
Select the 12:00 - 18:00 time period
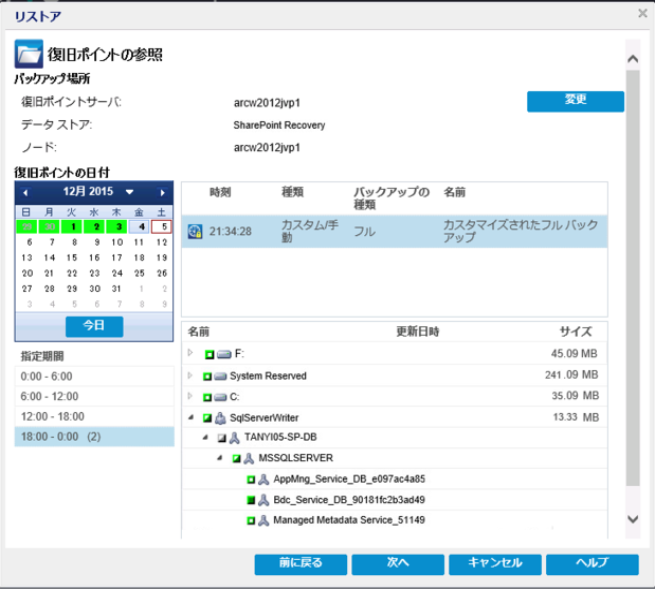(x=94, y=416)
